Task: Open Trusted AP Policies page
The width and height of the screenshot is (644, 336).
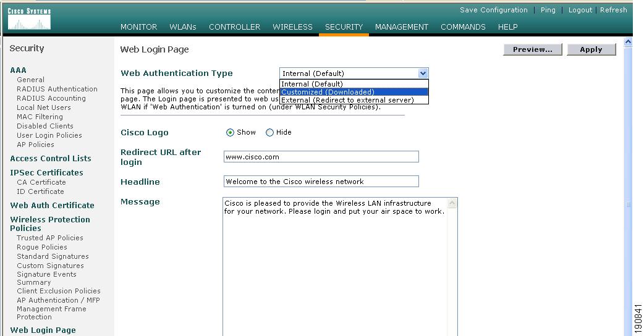Action: coord(49,238)
